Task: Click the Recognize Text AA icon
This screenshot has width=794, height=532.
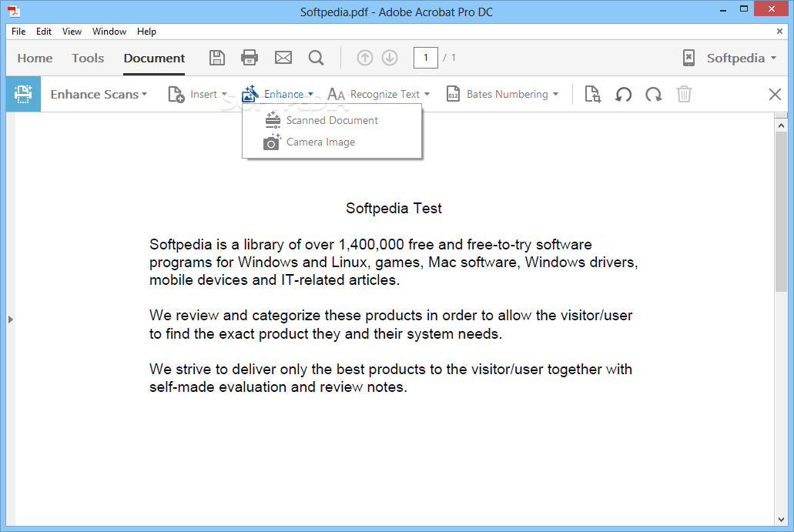Action: 336,94
